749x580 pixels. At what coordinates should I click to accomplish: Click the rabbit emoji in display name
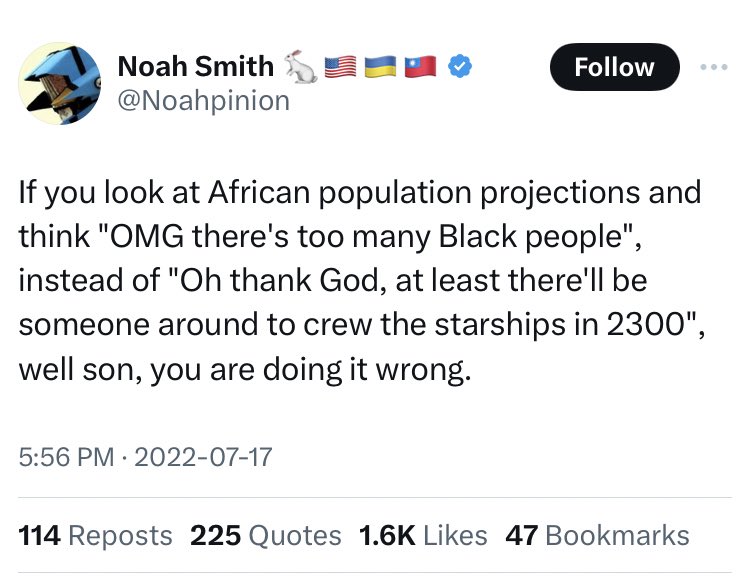click(300, 66)
